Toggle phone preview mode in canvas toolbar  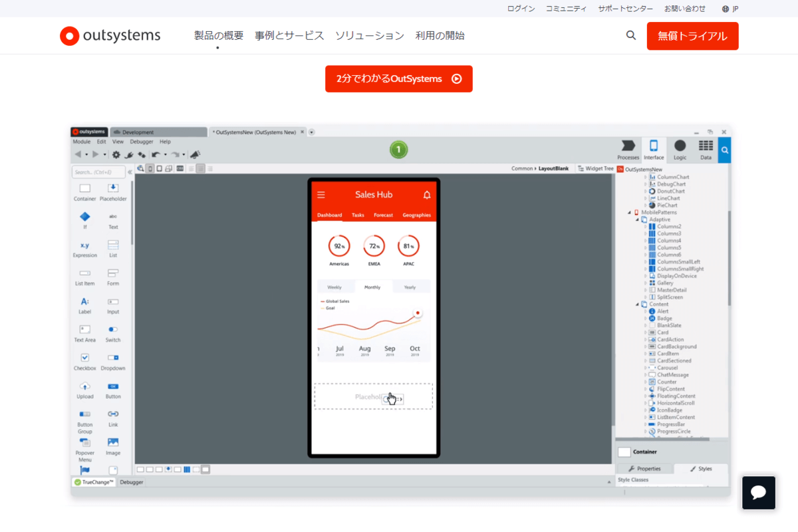coord(150,169)
